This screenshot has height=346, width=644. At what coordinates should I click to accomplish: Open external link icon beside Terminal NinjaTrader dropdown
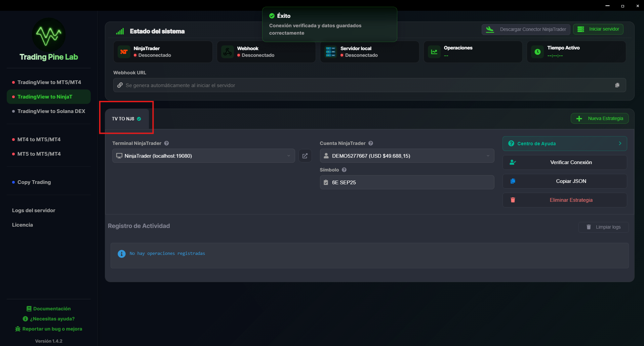click(305, 156)
